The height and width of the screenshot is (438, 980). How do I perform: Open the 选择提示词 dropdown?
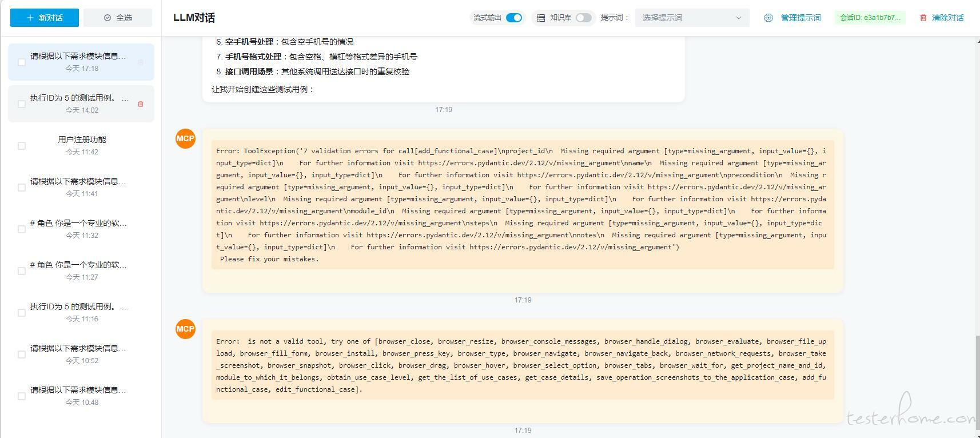(x=686, y=18)
